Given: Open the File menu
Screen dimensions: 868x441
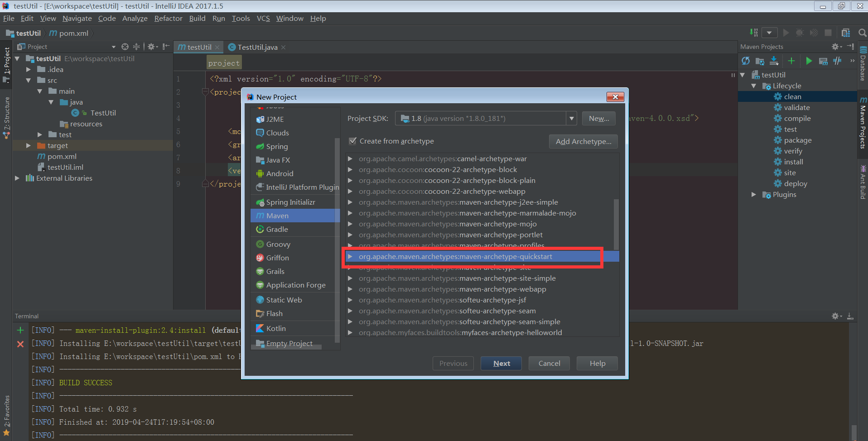Looking at the screenshot, I should coord(9,19).
